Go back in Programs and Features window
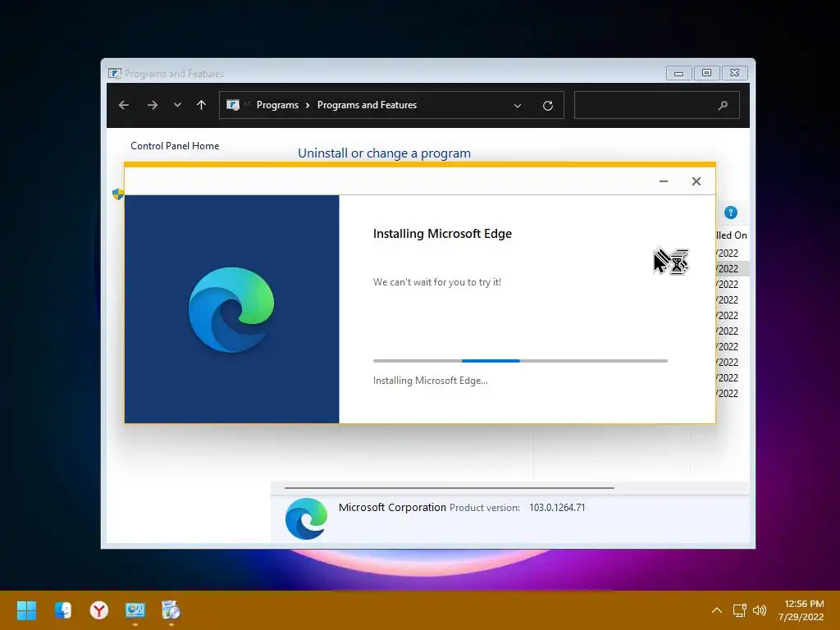The image size is (840, 630). click(124, 105)
